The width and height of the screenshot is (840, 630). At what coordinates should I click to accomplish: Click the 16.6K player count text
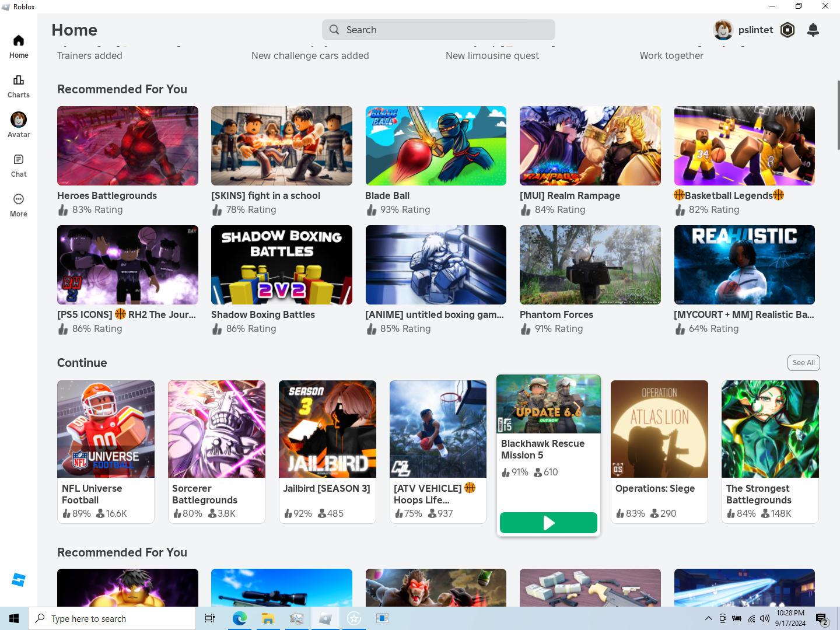116,513
